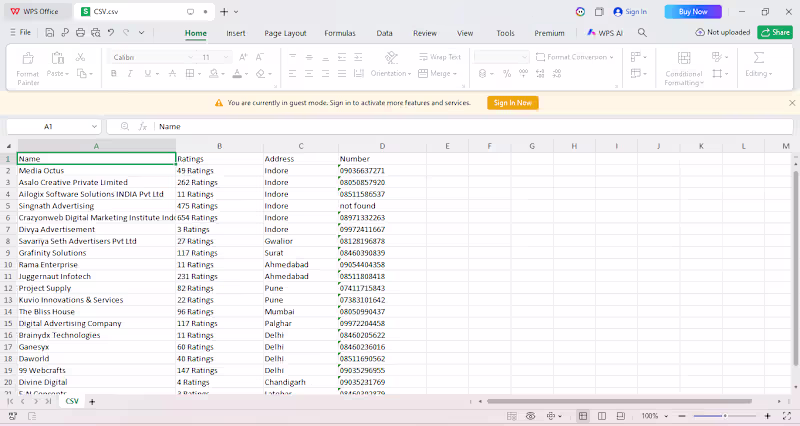Click the Print icon in quick access toolbar
Viewport: 800px width, 426px height.
pyautogui.click(x=80, y=33)
